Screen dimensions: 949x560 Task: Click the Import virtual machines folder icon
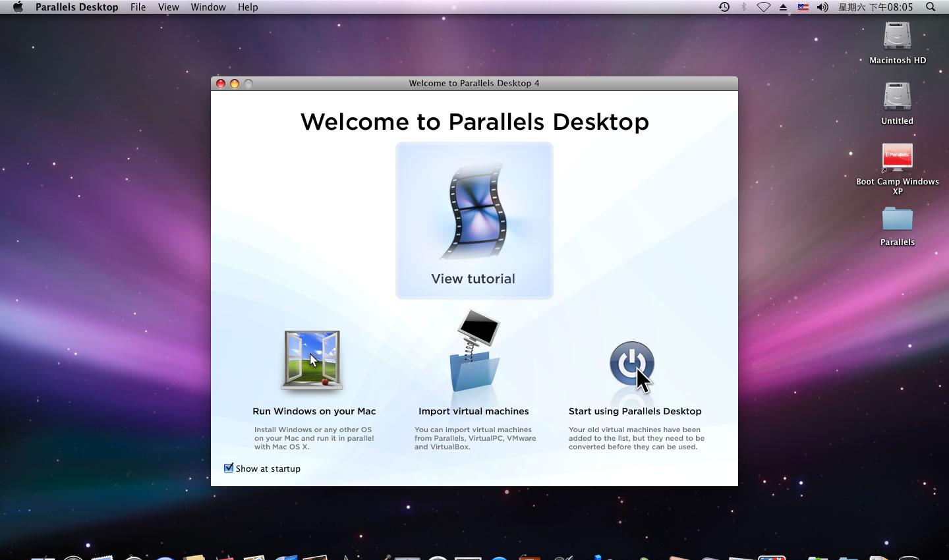pos(474,351)
